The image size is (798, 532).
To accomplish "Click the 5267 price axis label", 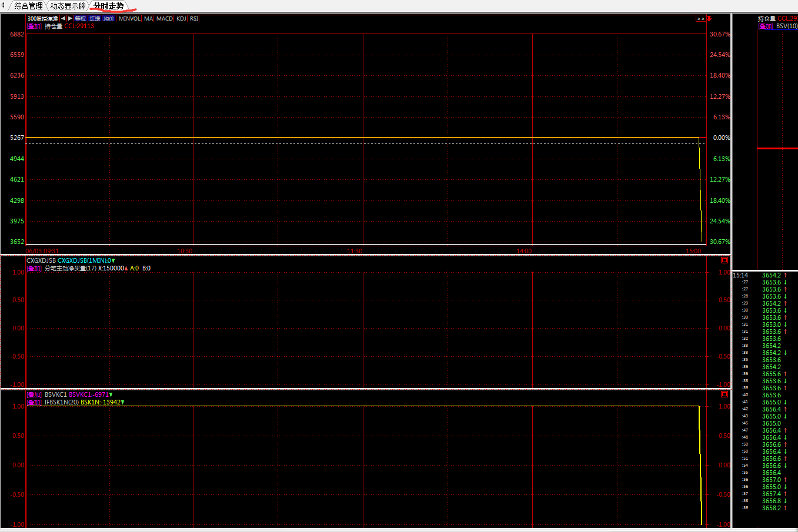I will pyautogui.click(x=17, y=138).
